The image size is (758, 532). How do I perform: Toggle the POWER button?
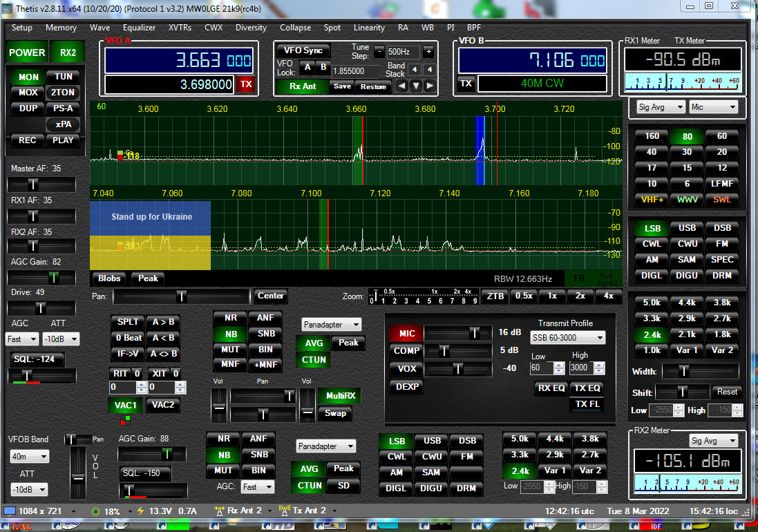[x=27, y=53]
